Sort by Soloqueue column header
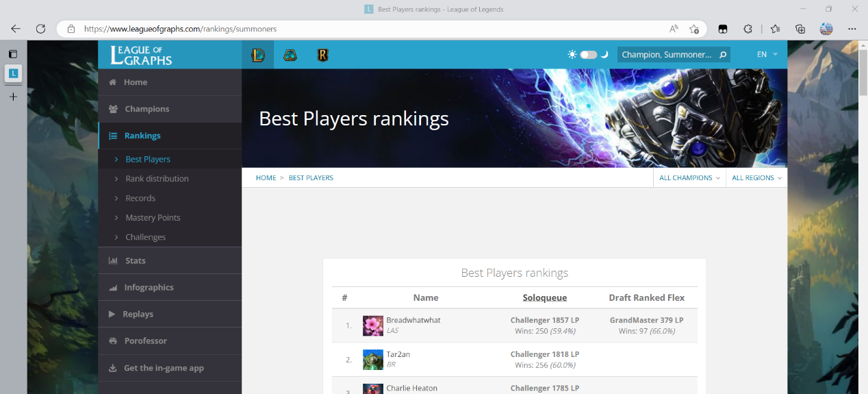This screenshot has height=394, width=868. coord(545,298)
